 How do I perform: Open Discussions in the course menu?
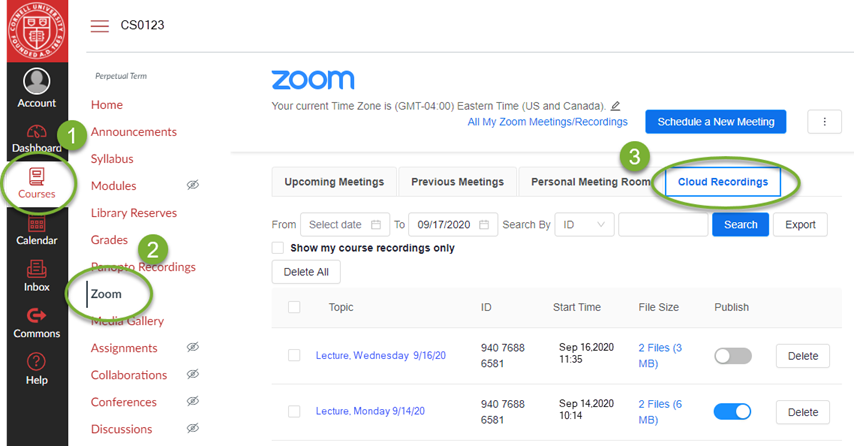[x=121, y=429]
